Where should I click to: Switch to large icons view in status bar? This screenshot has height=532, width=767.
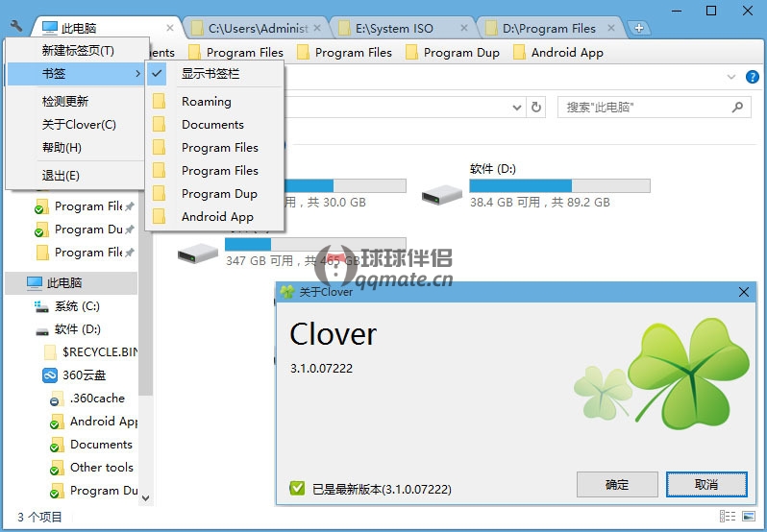pyautogui.click(x=750, y=518)
